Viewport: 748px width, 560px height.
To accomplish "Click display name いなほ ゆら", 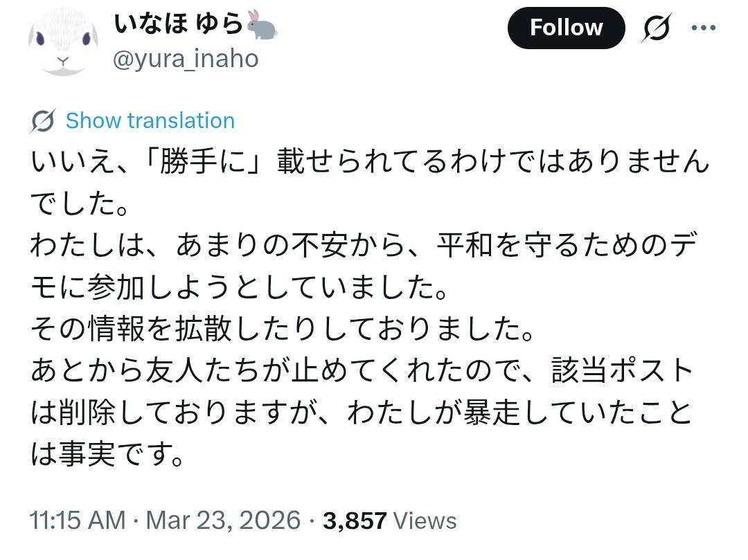I will [179, 26].
